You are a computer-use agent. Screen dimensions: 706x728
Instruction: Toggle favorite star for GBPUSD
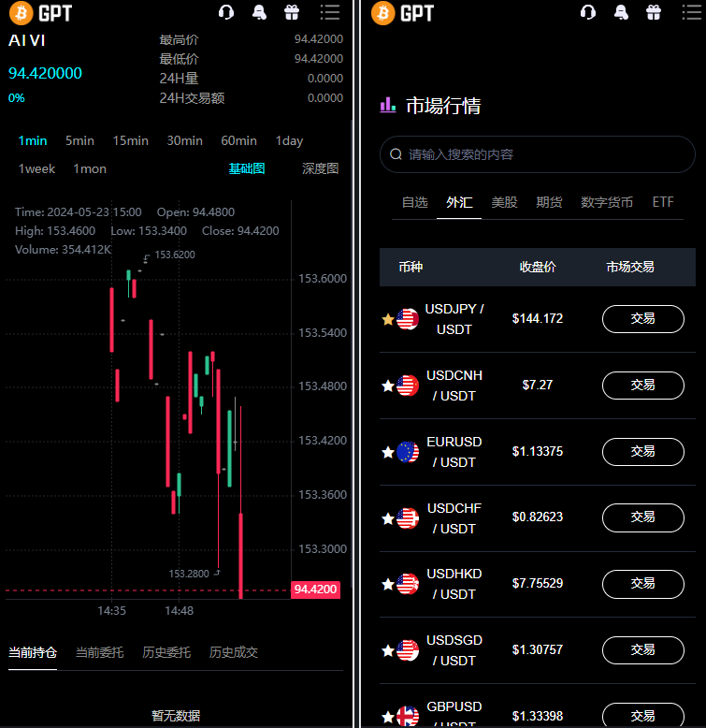(x=388, y=717)
